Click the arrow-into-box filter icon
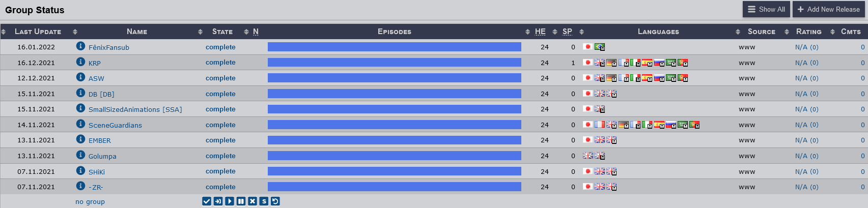 pos(218,201)
